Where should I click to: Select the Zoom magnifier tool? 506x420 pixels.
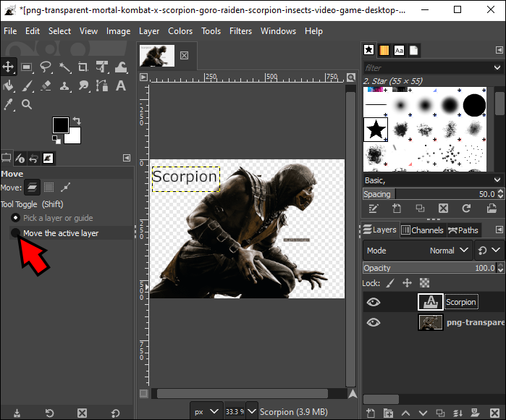coord(27,104)
